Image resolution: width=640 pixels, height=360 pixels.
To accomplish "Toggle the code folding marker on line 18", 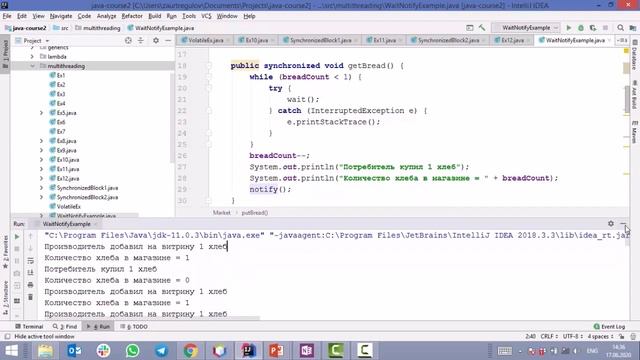I will [209, 66].
